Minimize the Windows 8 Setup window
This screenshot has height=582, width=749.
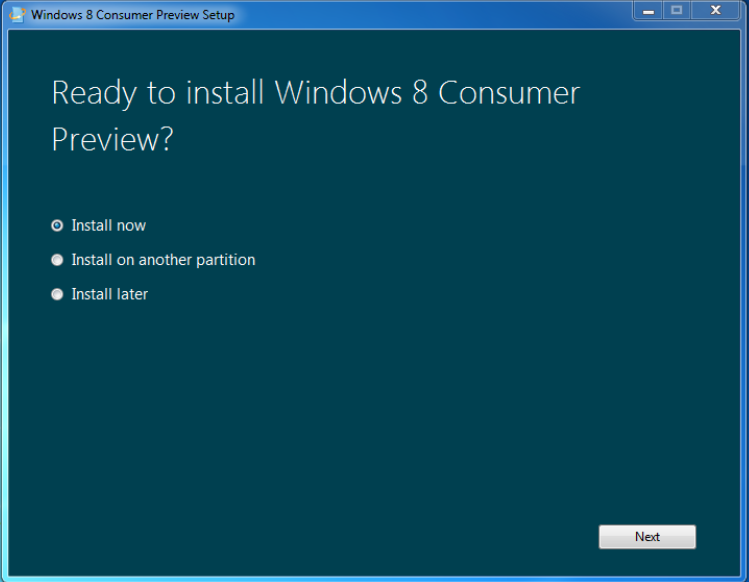pyautogui.click(x=649, y=11)
